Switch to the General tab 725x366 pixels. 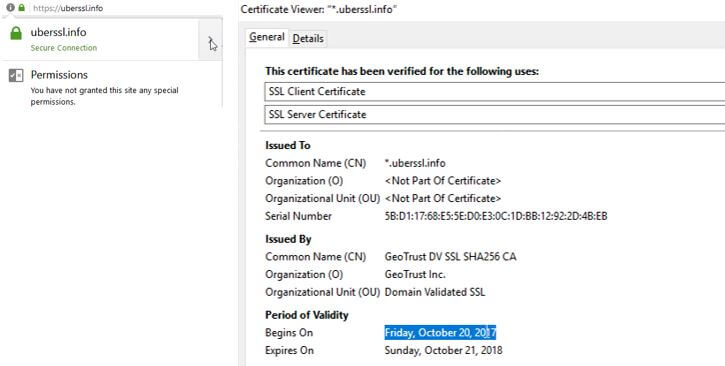[x=266, y=37]
